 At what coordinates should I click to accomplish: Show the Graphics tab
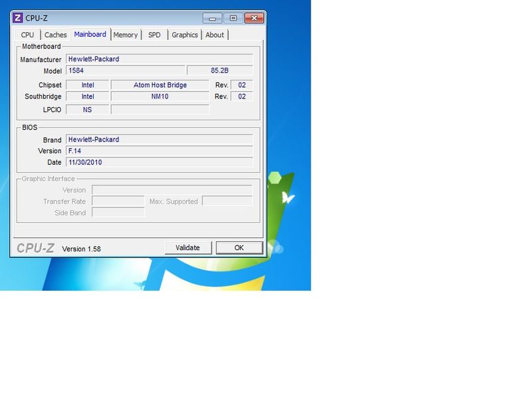[184, 35]
